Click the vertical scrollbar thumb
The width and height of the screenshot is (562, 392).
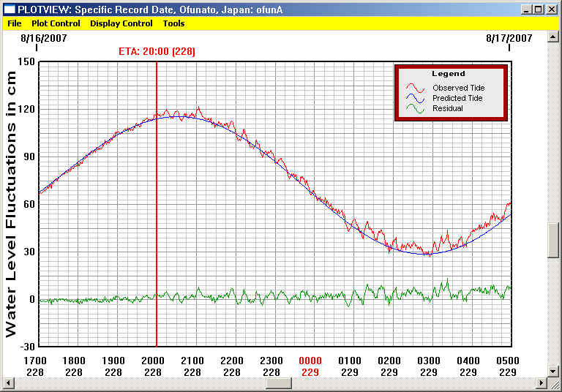point(552,240)
